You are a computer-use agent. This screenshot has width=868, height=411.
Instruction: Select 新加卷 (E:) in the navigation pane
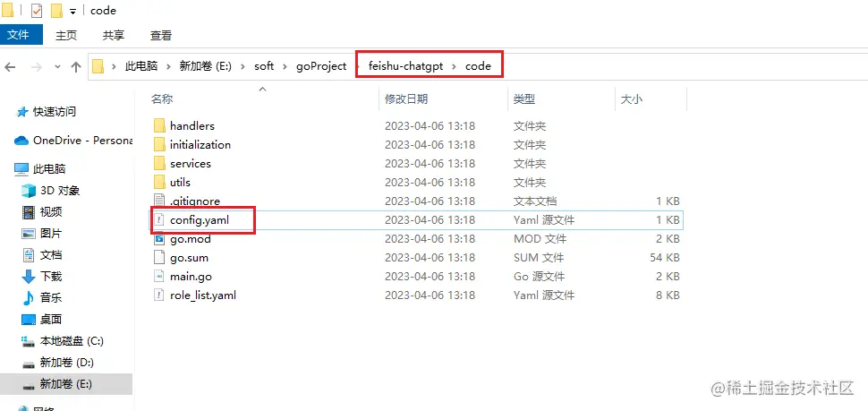pos(65,384)
